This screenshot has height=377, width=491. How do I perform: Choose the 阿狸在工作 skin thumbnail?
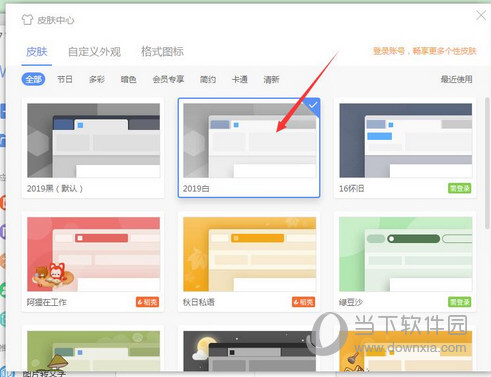pos(93,254)
